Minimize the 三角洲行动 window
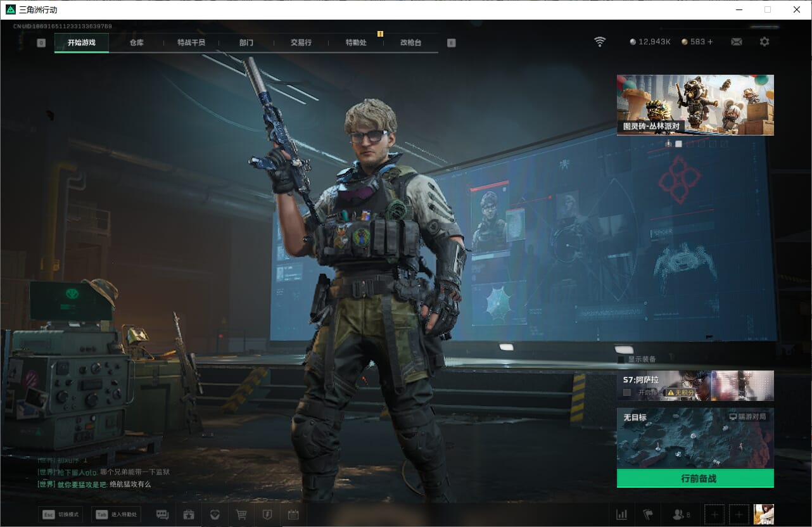The height and width of the screenshot is (527, 812). click(739, 10)
